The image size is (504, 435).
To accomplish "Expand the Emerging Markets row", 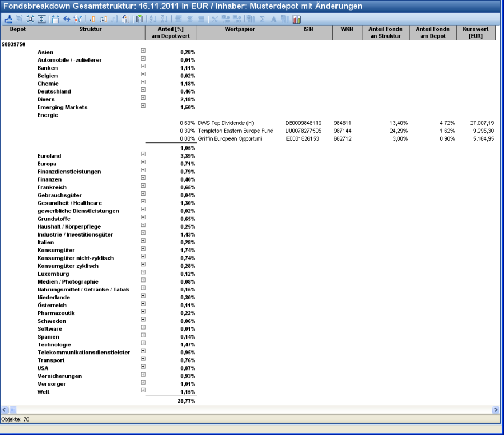I will coord(143,105).
